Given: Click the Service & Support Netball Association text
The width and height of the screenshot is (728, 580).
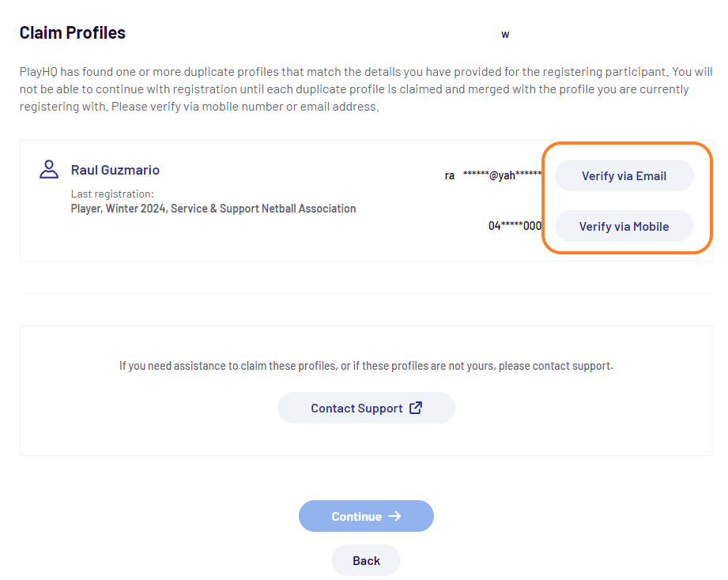Looking at the screenshot, I should pyautogui.click(x=274, y=209).
